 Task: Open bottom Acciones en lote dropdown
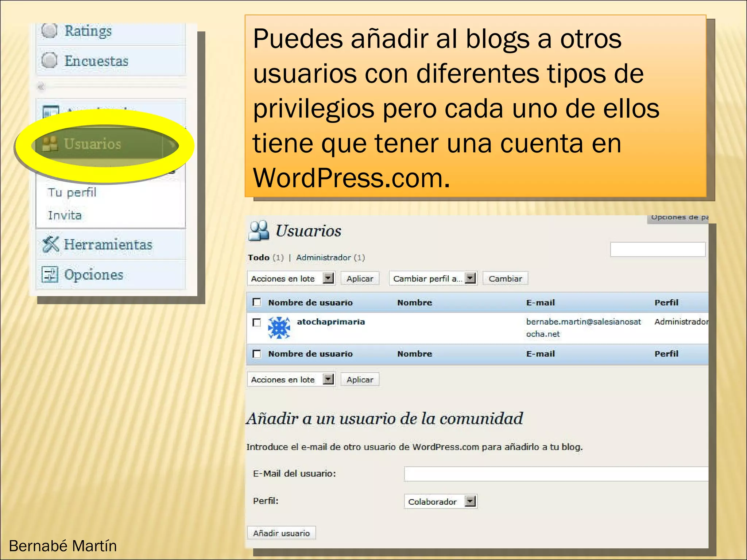(x=291, y=380)
